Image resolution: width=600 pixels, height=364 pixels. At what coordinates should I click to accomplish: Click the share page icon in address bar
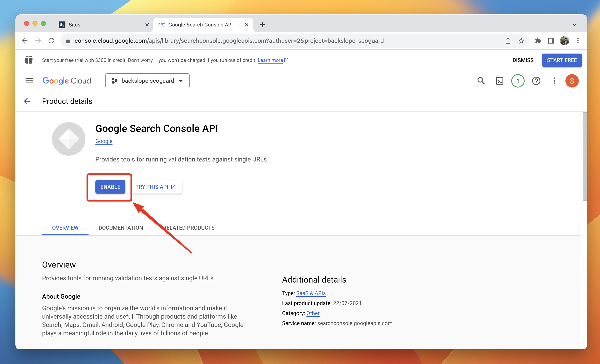pyautogui.click(x=508, y=41)
